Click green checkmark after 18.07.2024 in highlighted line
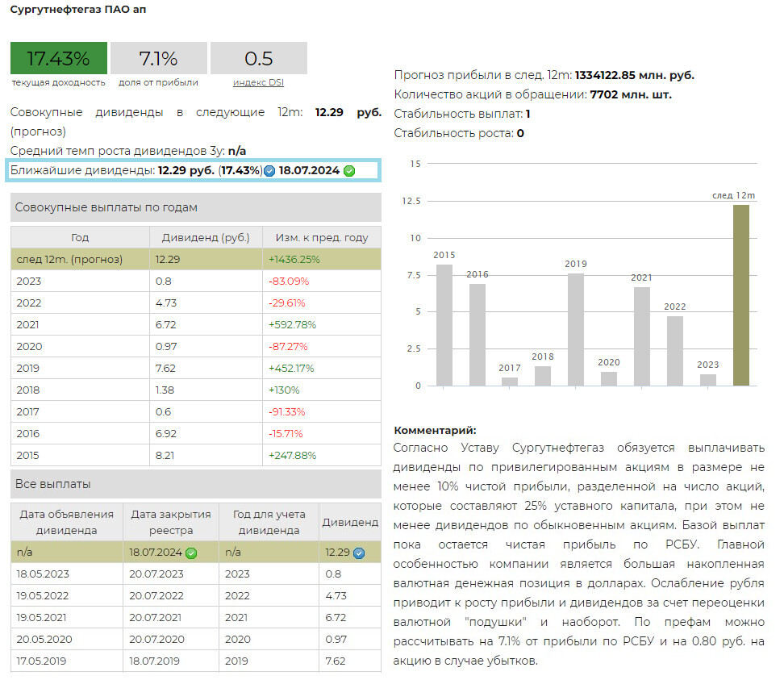 (349, 171)
